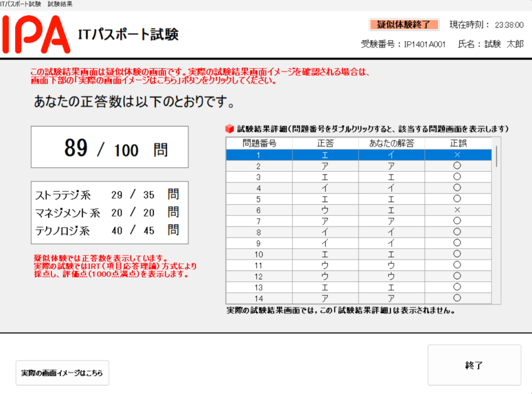Click the × mark in question 6 row
The width and height of the screenshot is (532, 394).
[457, 210]
